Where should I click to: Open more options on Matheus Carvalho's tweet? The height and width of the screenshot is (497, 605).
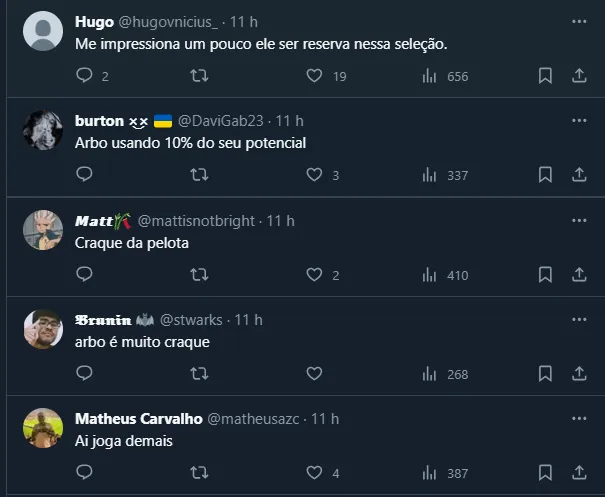click(x=579, y=418)
